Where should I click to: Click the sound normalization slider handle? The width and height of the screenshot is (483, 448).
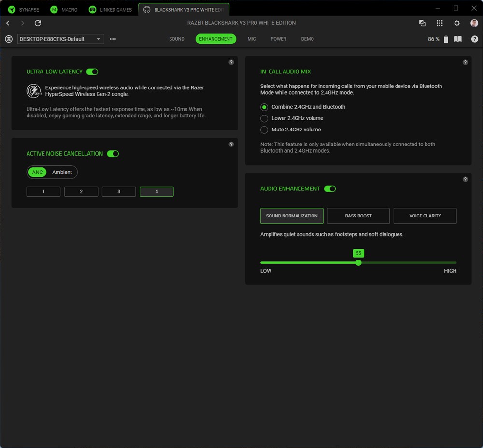pyautogui.click(x=358, y=263)
